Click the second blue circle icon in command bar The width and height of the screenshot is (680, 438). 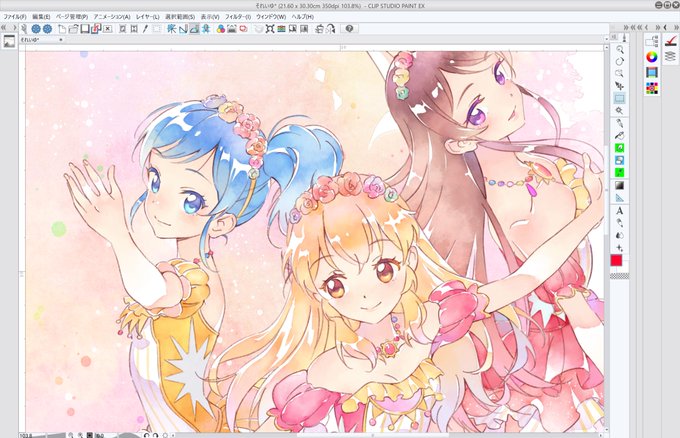(x=47, y=29)
